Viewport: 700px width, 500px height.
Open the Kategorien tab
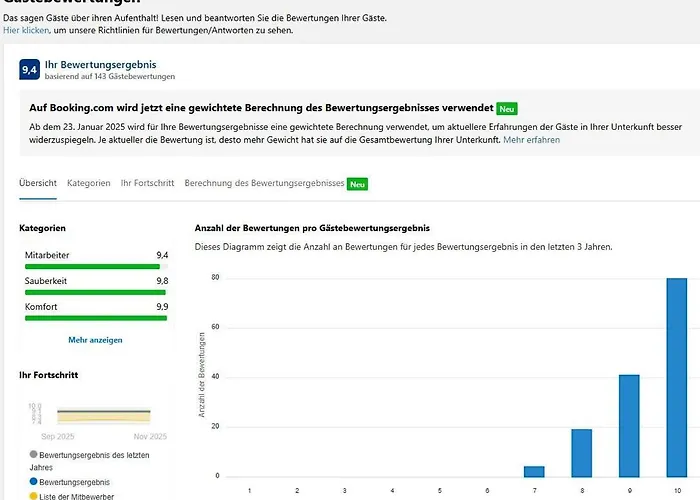coord(89,184)
